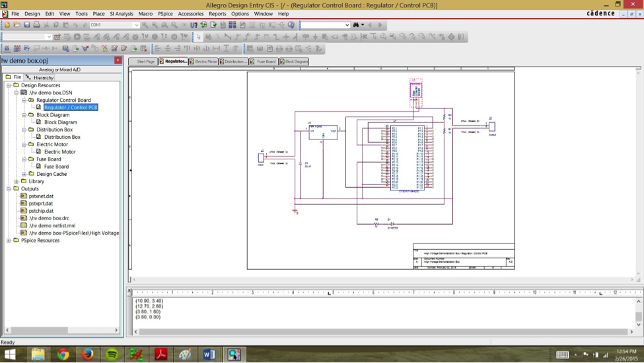The image size is (644, 363).
Task: Expand the PSpice Resources folder
Action: click(x=9, y=241)
